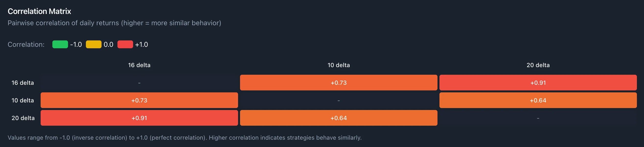Viewport: 644px width, 147px height.
Task: Click +0.91 cell in the 20 delta row
Action: pyautogui.click(x=139, y=118)
